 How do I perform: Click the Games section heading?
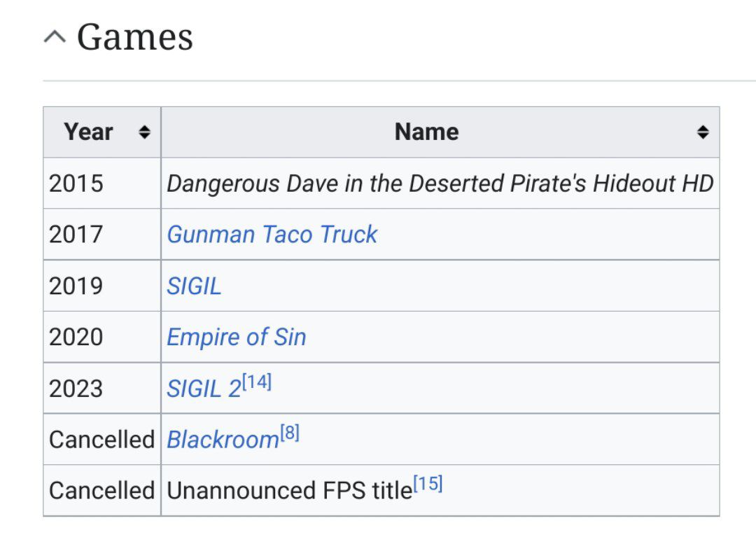(x=135, y=37)
